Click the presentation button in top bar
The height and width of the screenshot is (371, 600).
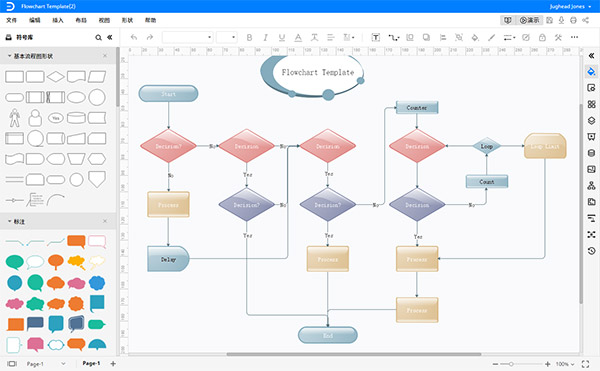pos(530,20)
